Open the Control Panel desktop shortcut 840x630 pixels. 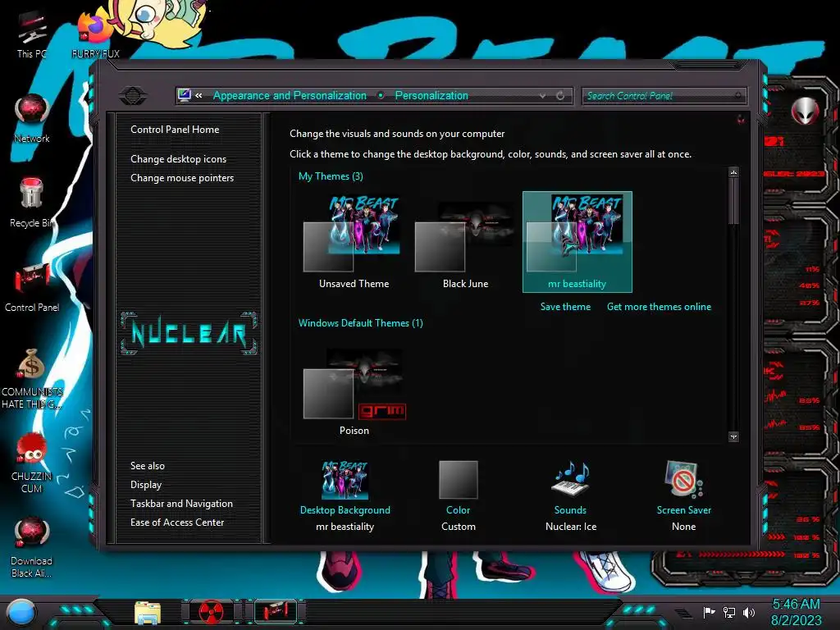pyautogui.click(x=32, y=287)
